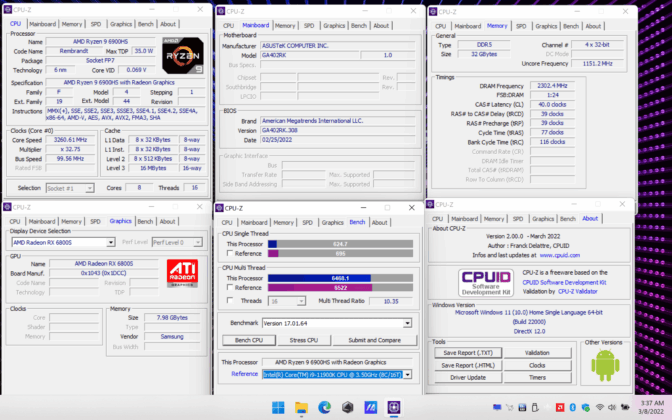Open the Windows Start menu
Viewport: 672px width, 420px height.
pyautogui.click(x=278, y=407)
